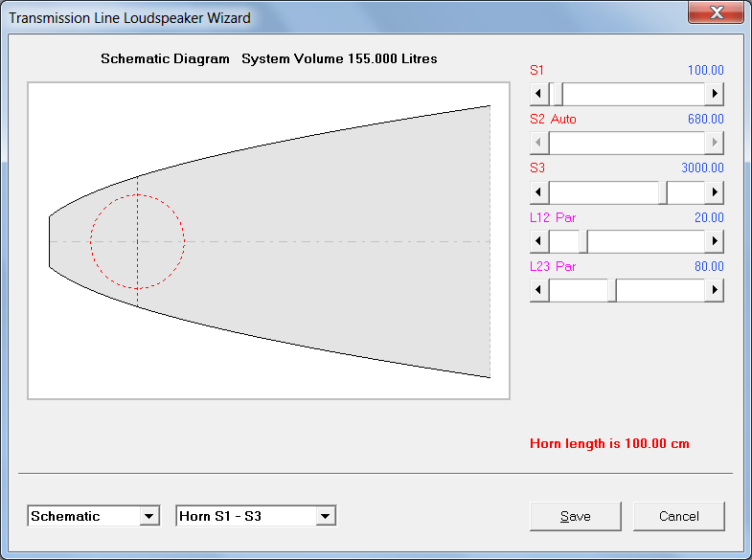Click the S3 value 3000.00

click(x=702, y=168)
